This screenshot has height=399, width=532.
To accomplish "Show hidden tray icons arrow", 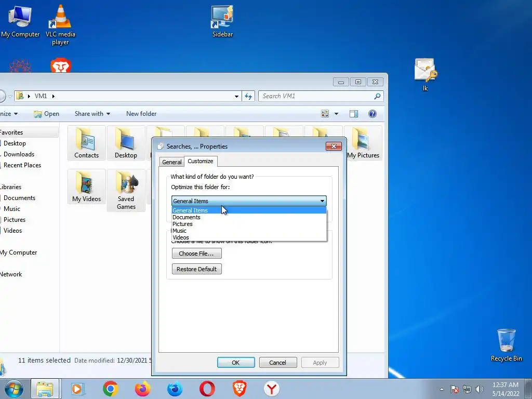I will [x=442, y=389].
